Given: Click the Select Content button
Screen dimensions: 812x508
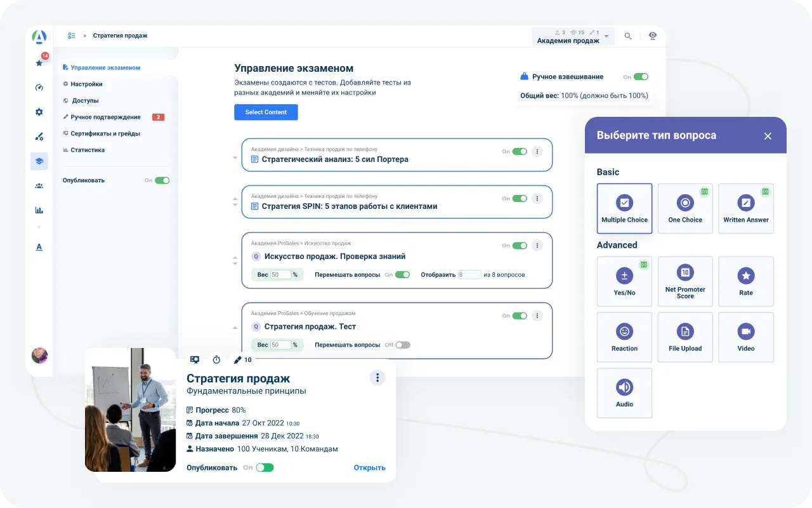Looking at the screenshot, I should pos(266,112).
